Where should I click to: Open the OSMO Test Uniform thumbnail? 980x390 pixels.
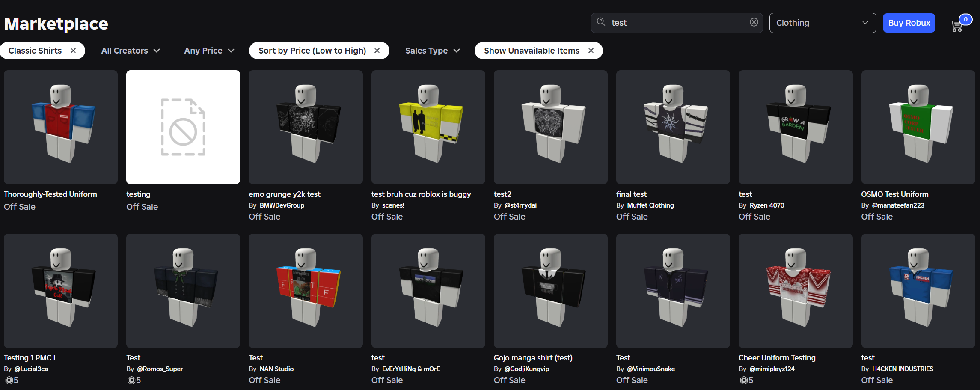point(918,127)
